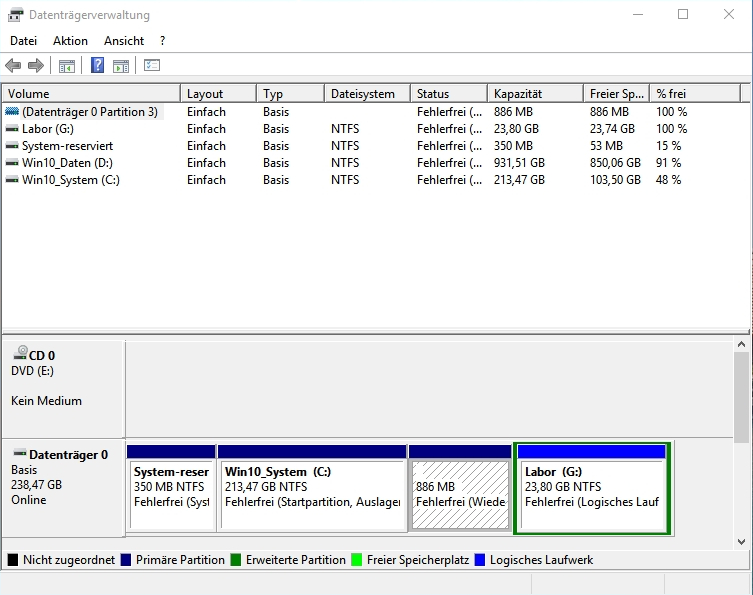Click the disk pane vertical scrollbar thumb
This screenshot has height=595, width=753.
click(741, 397)
